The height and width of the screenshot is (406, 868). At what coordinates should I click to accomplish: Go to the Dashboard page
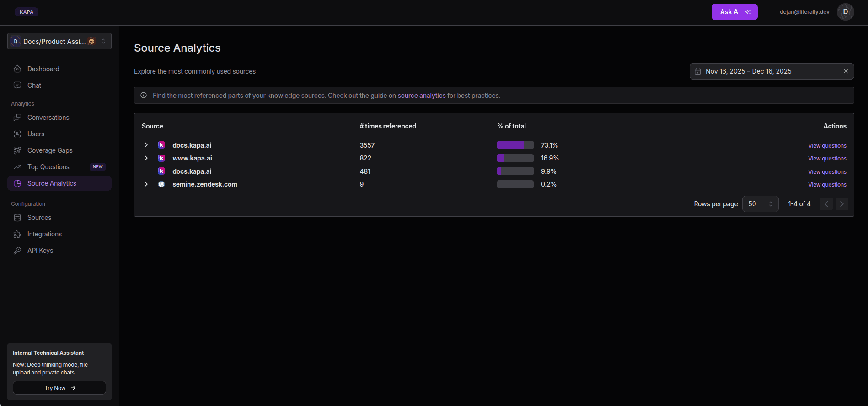pos(59,69)
